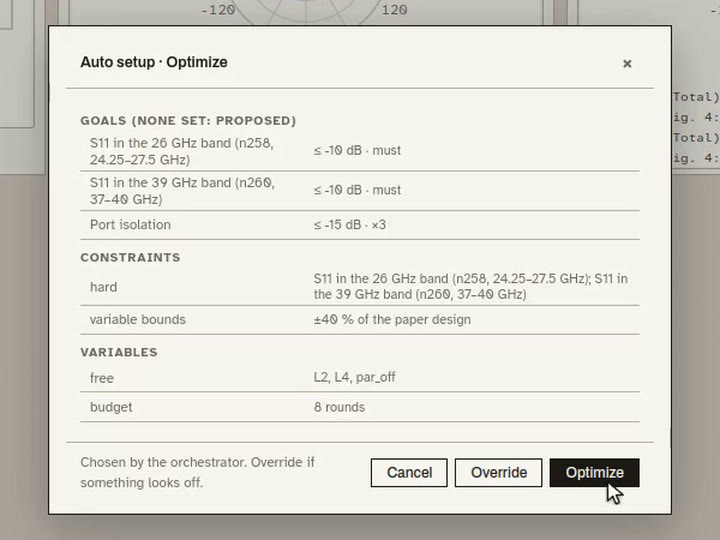Click the hard constraints row label
Image resolution: width=720 pixels, height=540 pixels.
[103, 287]
